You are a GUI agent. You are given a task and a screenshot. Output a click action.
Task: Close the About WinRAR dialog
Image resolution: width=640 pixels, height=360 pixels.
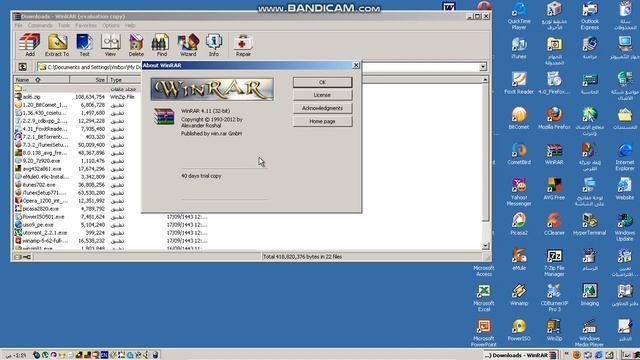356,65
